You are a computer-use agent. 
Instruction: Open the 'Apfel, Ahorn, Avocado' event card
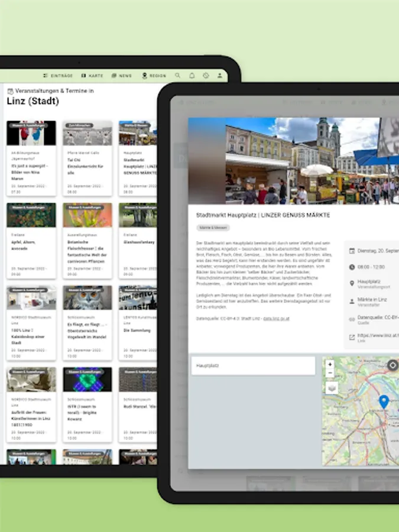pos(31,241)
